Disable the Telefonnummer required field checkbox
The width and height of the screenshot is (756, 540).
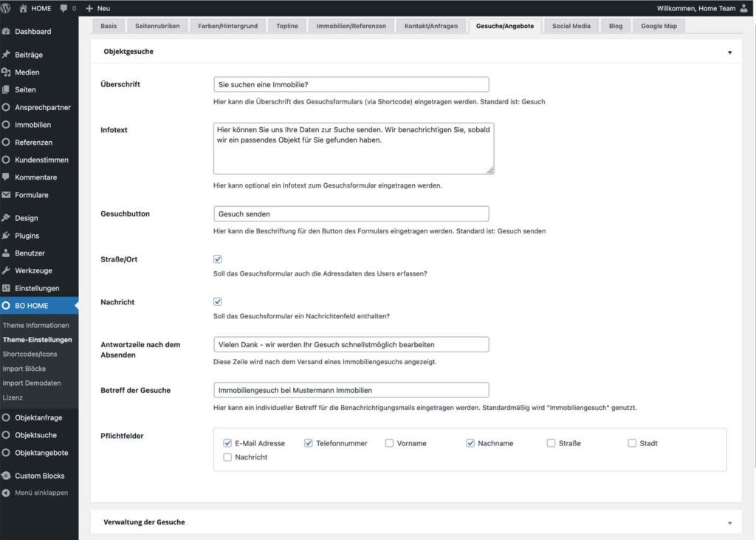309,443
